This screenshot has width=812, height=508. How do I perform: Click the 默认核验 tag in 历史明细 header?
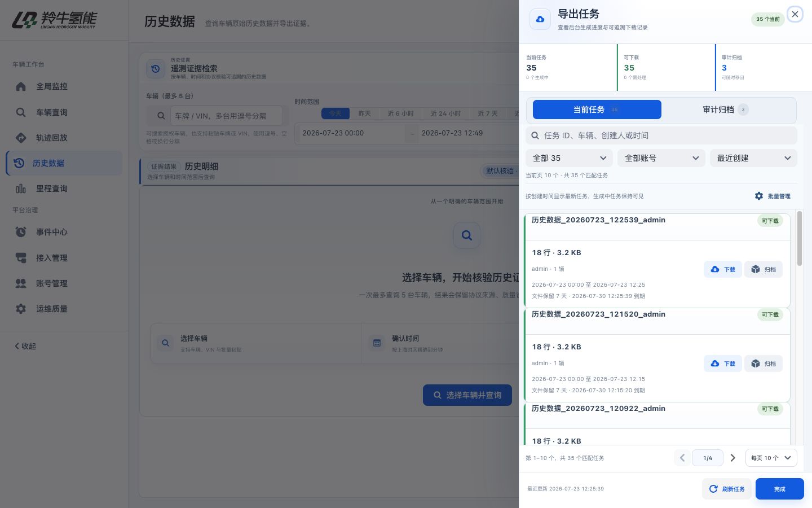coord(500,171)
